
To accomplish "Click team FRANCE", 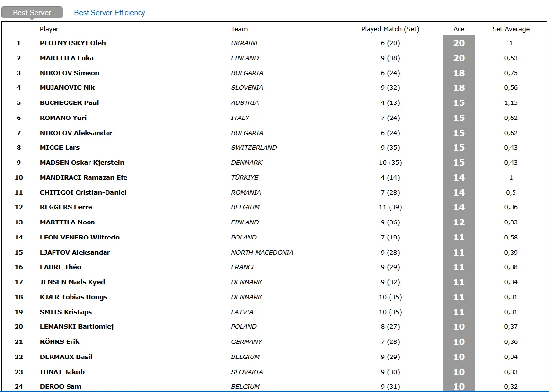I will coord(243,267).
